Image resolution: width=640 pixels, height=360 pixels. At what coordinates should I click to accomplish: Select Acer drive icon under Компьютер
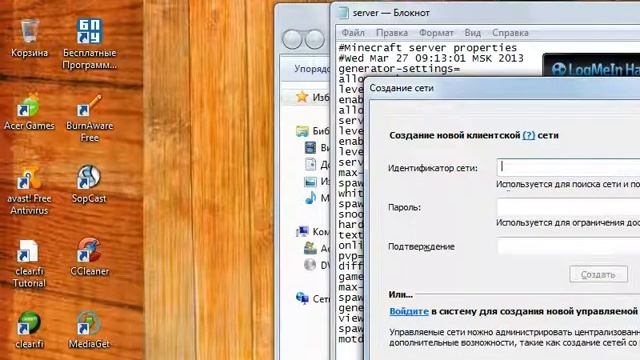[x=310, y=248]
